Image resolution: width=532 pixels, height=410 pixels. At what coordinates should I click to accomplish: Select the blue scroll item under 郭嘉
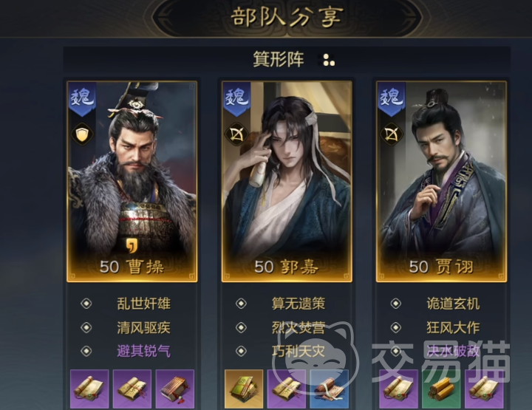330,389
